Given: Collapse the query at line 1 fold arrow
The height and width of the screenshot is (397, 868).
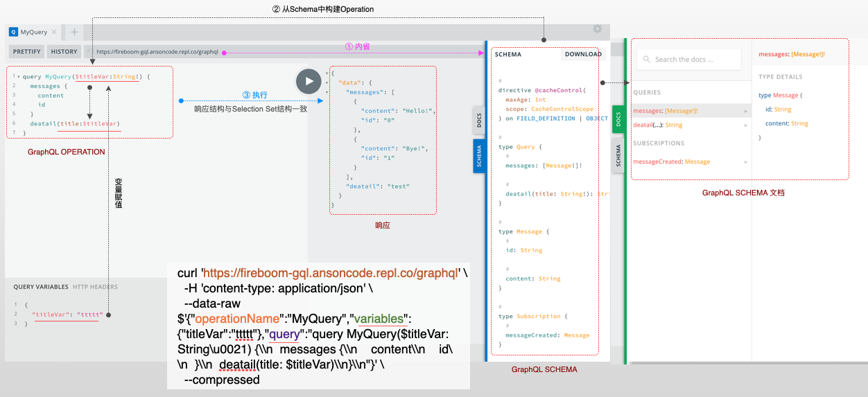Looking at the screenshot, I should (x=18, y=76).
